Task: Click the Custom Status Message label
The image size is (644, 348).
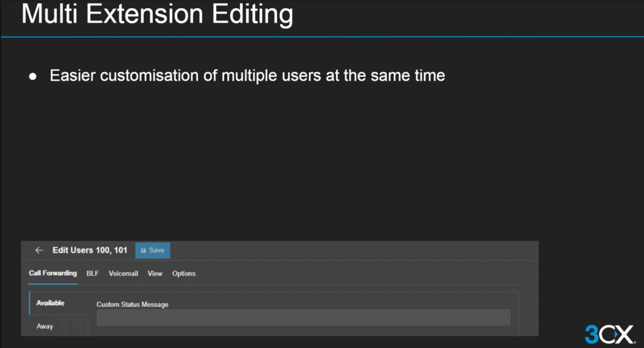Action: [132, 305]
